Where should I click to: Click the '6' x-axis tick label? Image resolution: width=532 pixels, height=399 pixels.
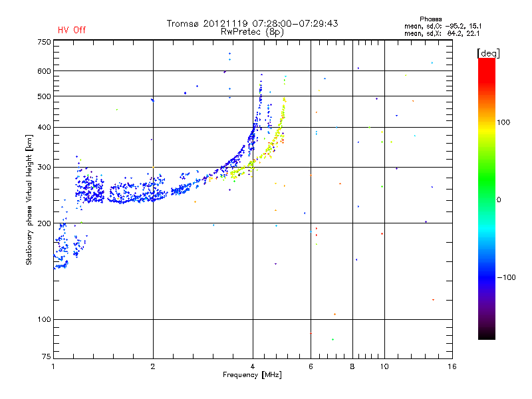point(311,366)
